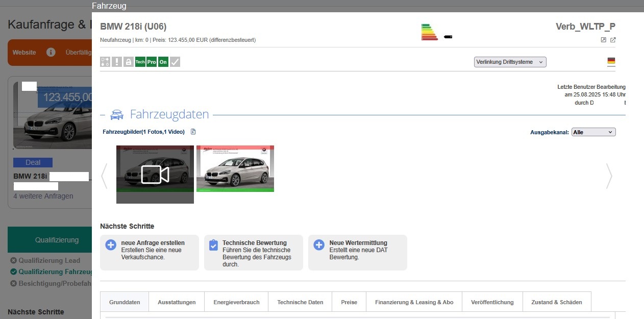Click the blue car icon beside Fahrzeugdaten

click(x=117, y=114)
